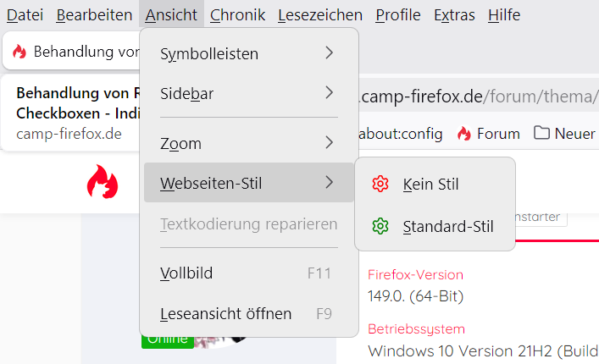
Task: Click the Forum bookmark flame icon
Action: (x=463, y=134)
